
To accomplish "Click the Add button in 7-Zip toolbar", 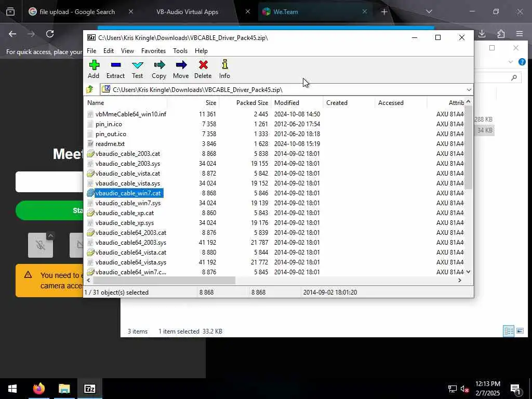I will pos(94,69).
